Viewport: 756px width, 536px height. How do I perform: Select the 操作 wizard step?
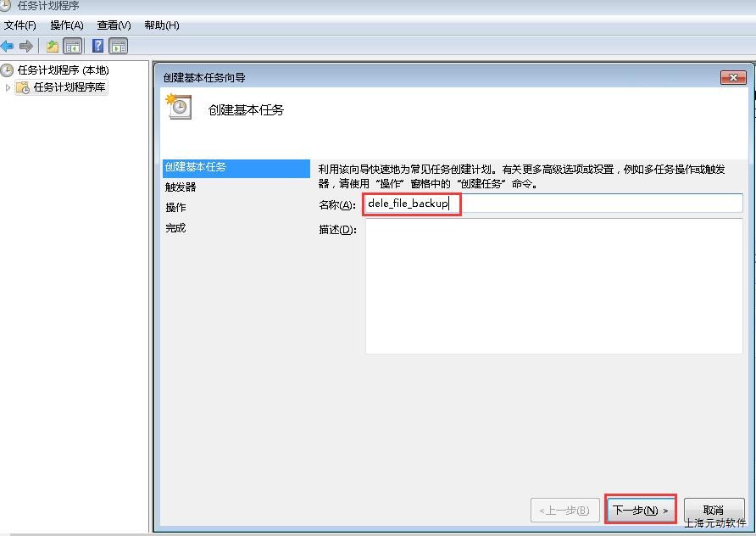[175, 208]
